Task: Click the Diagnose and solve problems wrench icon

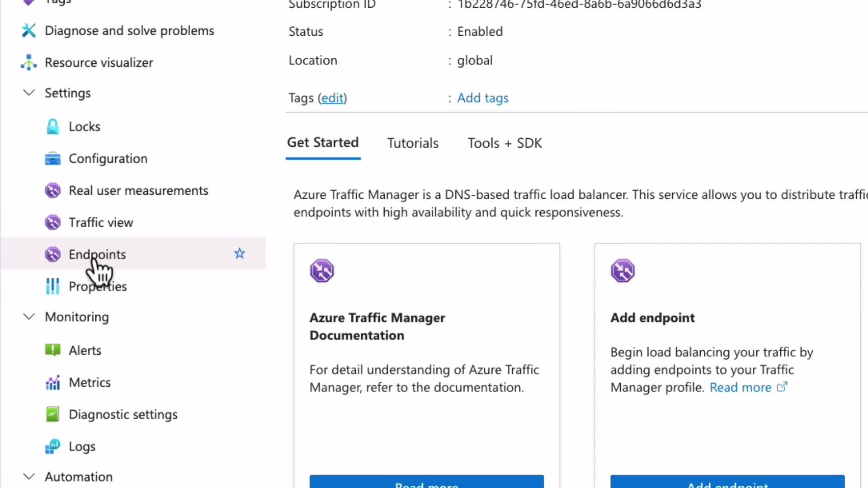Action: pyautogui.click(x=28, y=31)
